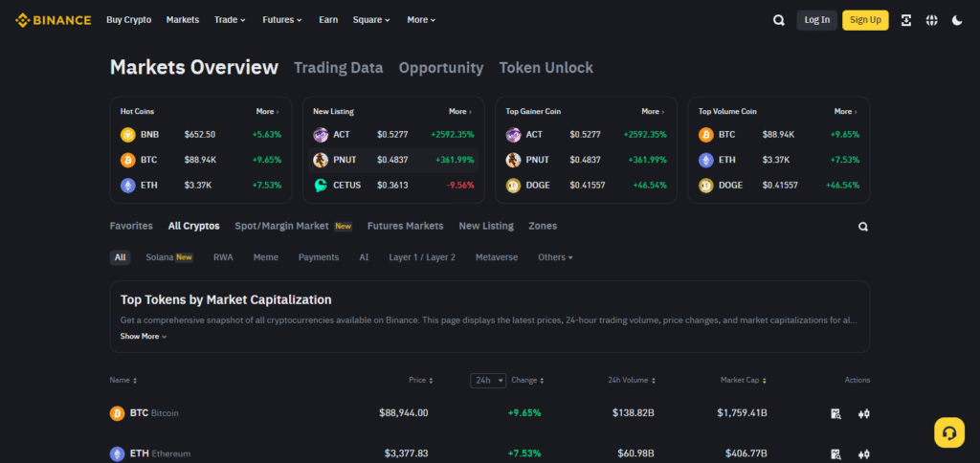The height and width of the screenshot is (463, 980).
Task: Click Bitcoin icon in the table row
Action: pos(118,413)
